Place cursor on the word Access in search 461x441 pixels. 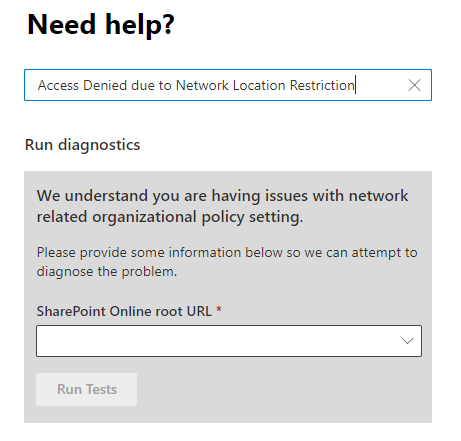coord(58,85)
